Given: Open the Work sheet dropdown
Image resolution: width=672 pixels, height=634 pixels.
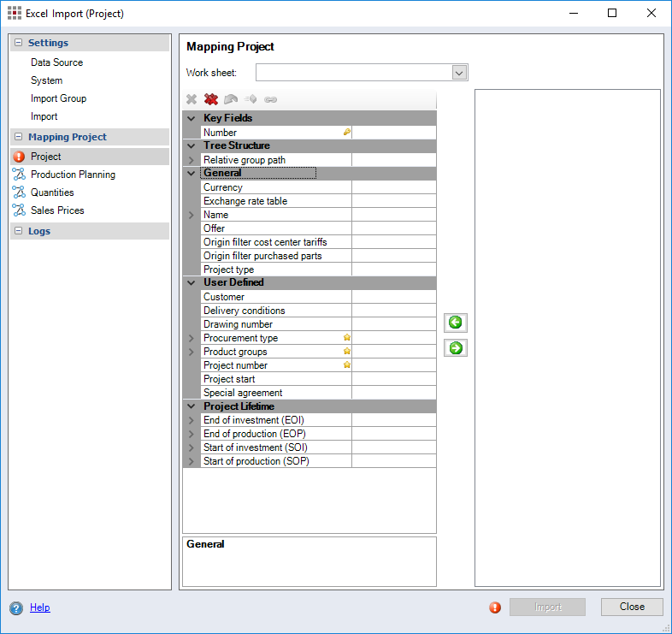Looking at the screenshot, I should click(x=459, y=73).
